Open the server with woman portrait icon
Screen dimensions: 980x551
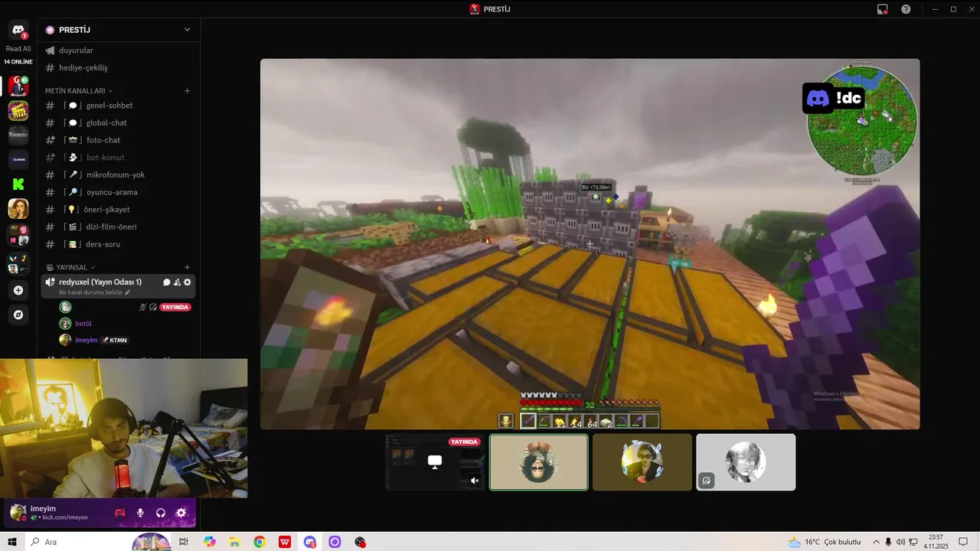pos(18,208)
